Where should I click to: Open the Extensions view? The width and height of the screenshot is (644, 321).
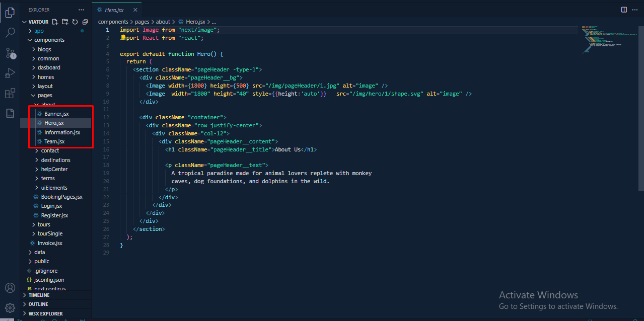pos(10,94)
